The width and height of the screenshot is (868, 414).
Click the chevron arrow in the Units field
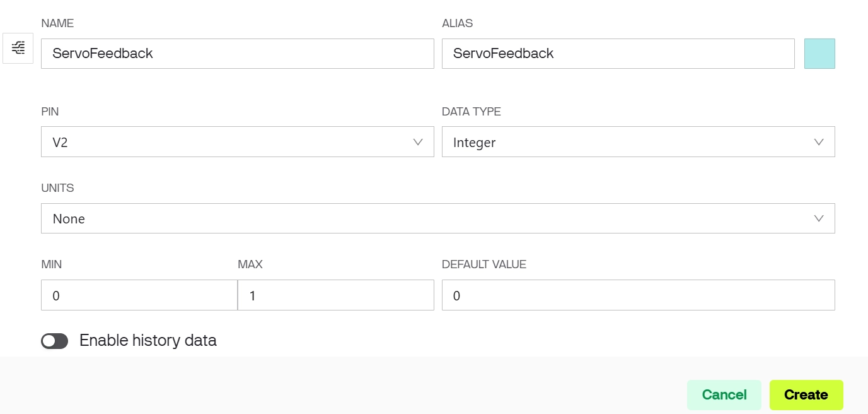pos(819,218)
